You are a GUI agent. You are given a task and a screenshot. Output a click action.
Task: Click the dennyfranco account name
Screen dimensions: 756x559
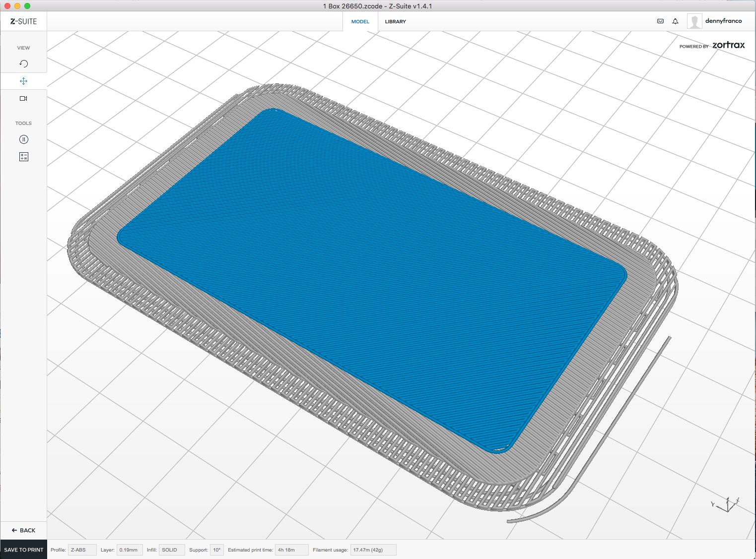pos(723,21)
